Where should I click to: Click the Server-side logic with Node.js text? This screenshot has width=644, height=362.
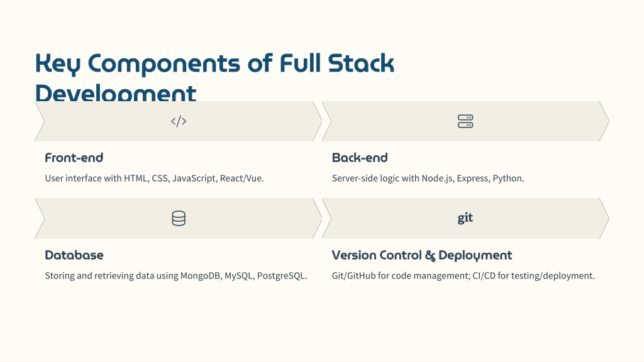(428, 178)
